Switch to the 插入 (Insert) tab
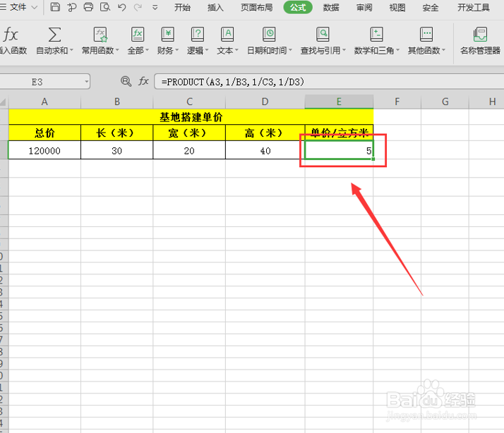Image resolution: width=504 pixels, height=433 pixels. 215,7
